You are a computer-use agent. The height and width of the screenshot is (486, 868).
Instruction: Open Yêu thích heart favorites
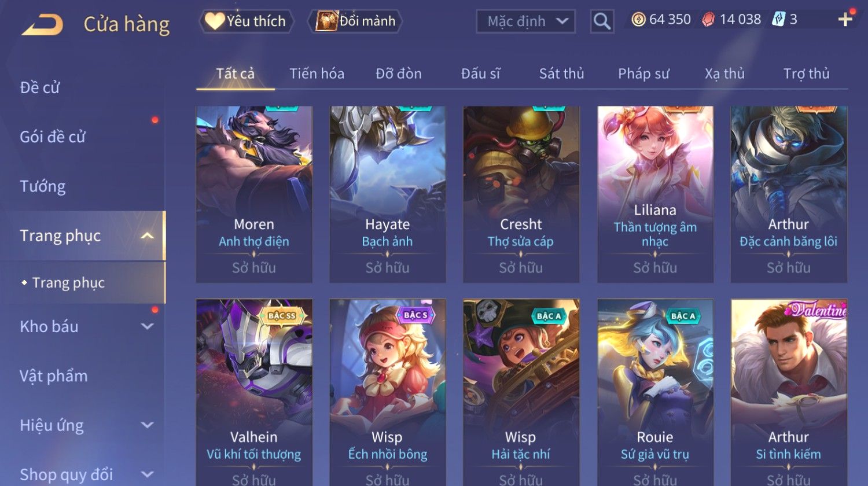pos(247,21)
